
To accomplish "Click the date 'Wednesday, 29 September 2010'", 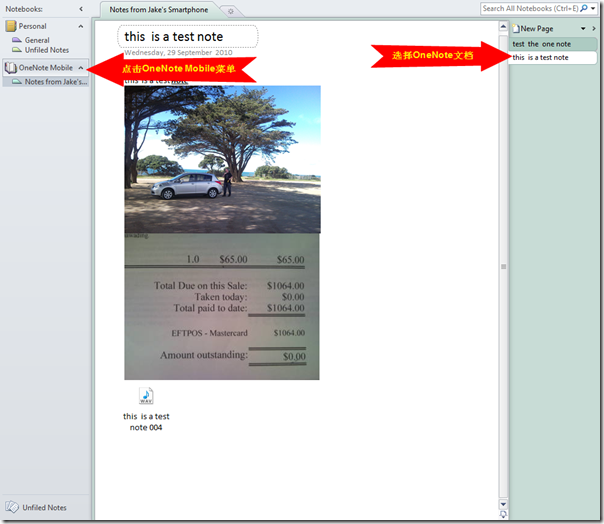I will coord(178,52).
